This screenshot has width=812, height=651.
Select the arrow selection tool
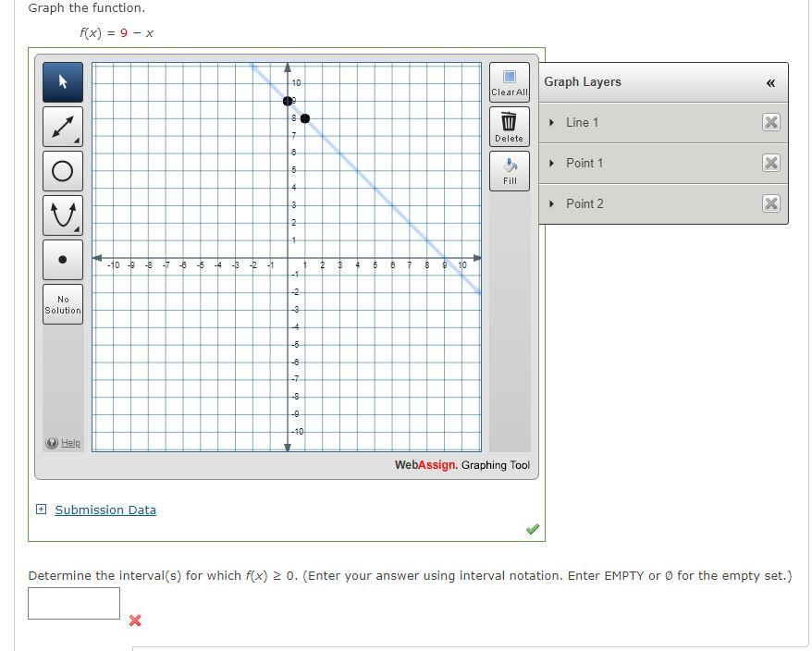[x=62, y=81]
